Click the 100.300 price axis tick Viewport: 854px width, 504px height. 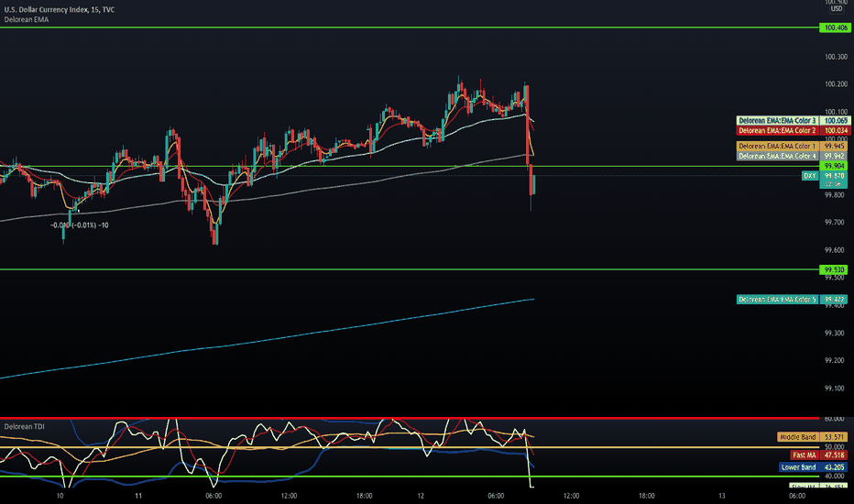pos(836,57)
